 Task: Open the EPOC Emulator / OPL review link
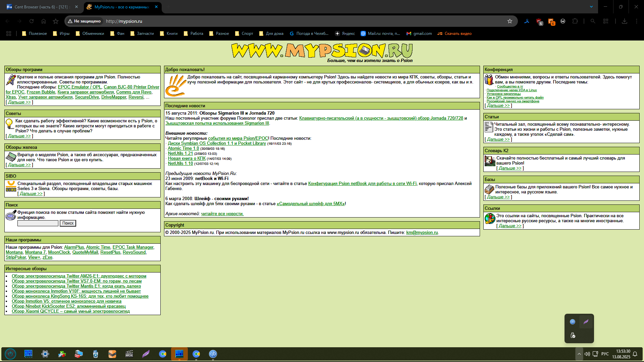79,87
